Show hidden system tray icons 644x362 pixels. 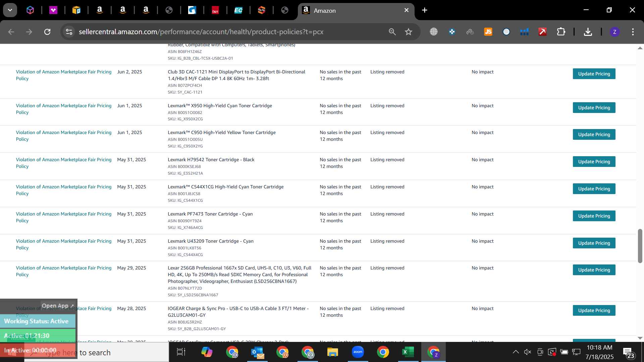[x=516, y=352]
